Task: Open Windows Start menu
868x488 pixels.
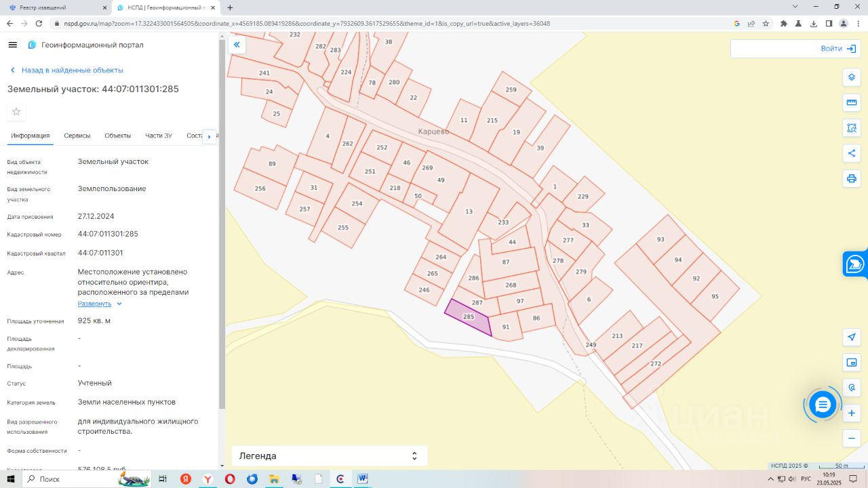Action: tap(11, 479)
